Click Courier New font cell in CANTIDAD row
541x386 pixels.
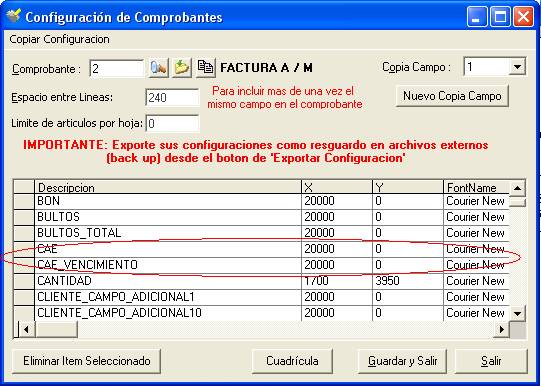(476, 281)
